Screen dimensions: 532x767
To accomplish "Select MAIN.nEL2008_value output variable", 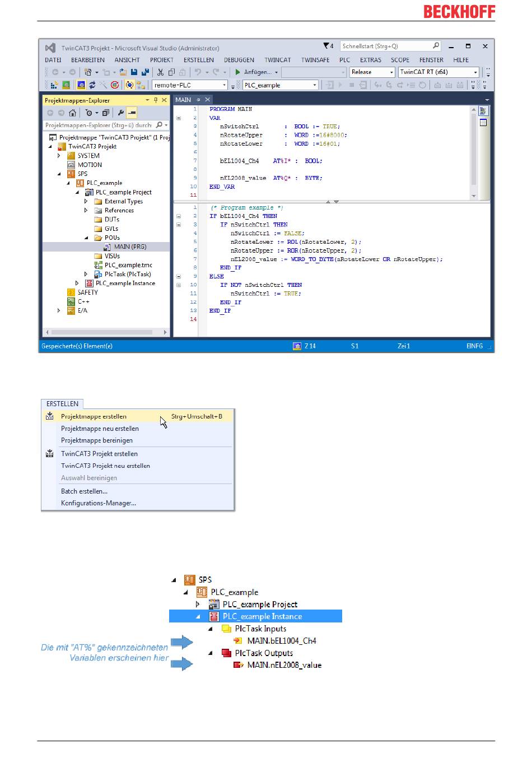I will click(284, 665).
